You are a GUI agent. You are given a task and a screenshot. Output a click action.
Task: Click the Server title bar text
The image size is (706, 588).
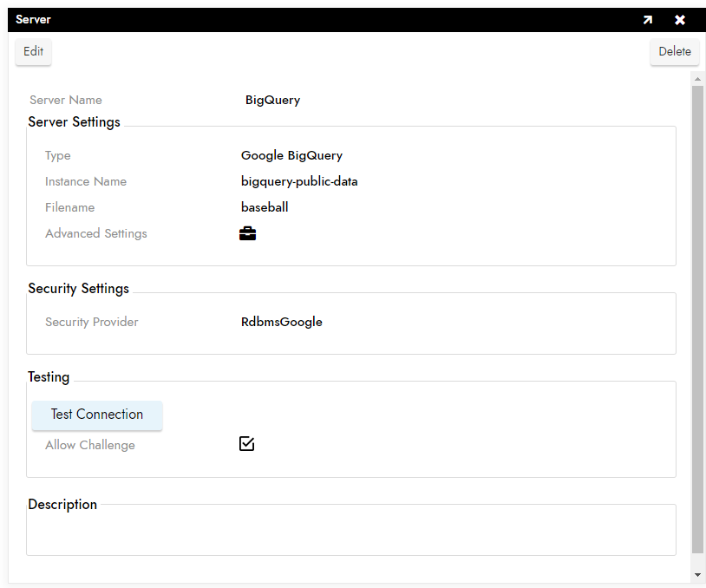tap(33, 19)
